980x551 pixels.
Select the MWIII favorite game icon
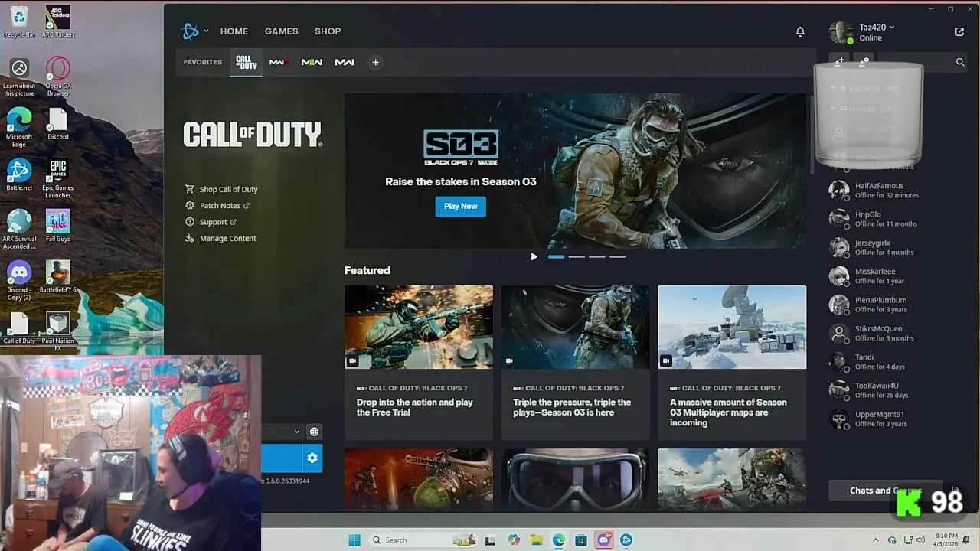click(x=279, y=62)
